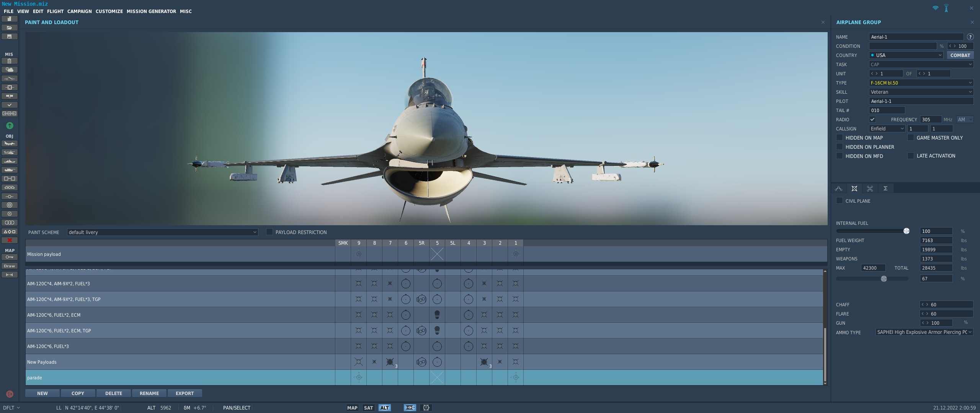
Task: Open the summary sigma tab icon
Action: (x=885, y=188)
